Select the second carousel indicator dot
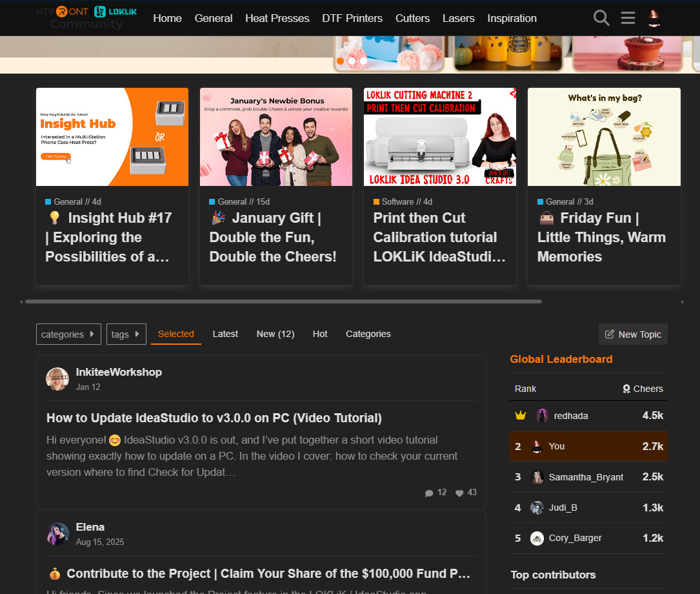Viewport: 700px width, 594px height. [x=352, y=61]
